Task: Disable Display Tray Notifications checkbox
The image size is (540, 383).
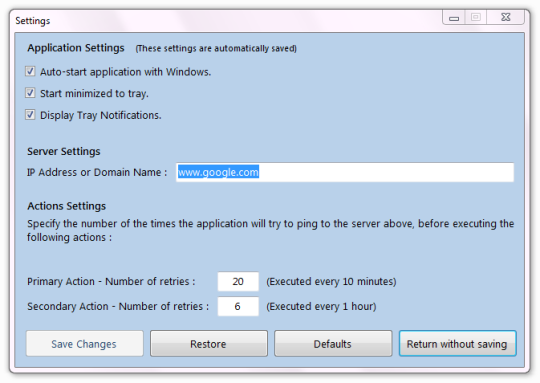Action: tap(30, 115)
